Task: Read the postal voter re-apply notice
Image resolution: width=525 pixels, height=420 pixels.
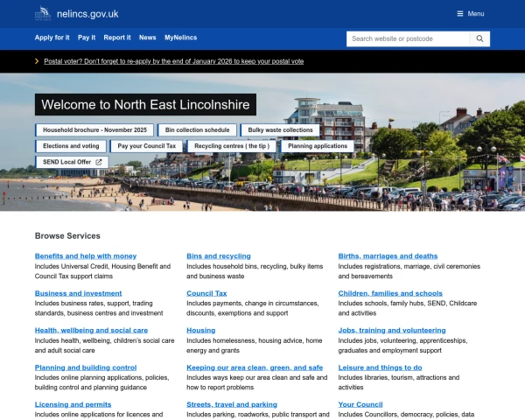Action: point(173,61)
